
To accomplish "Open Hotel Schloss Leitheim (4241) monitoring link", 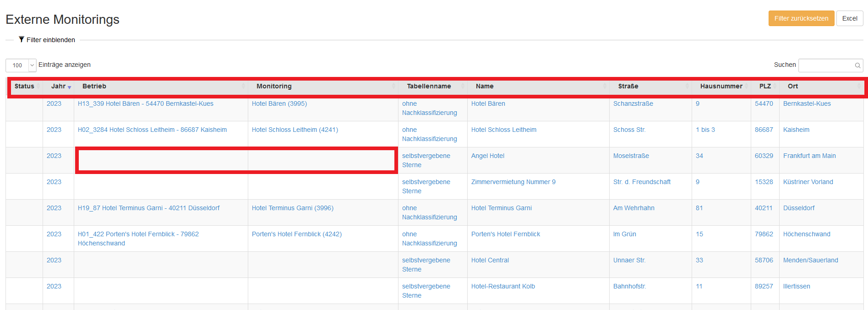I will (x=295, y=130).
